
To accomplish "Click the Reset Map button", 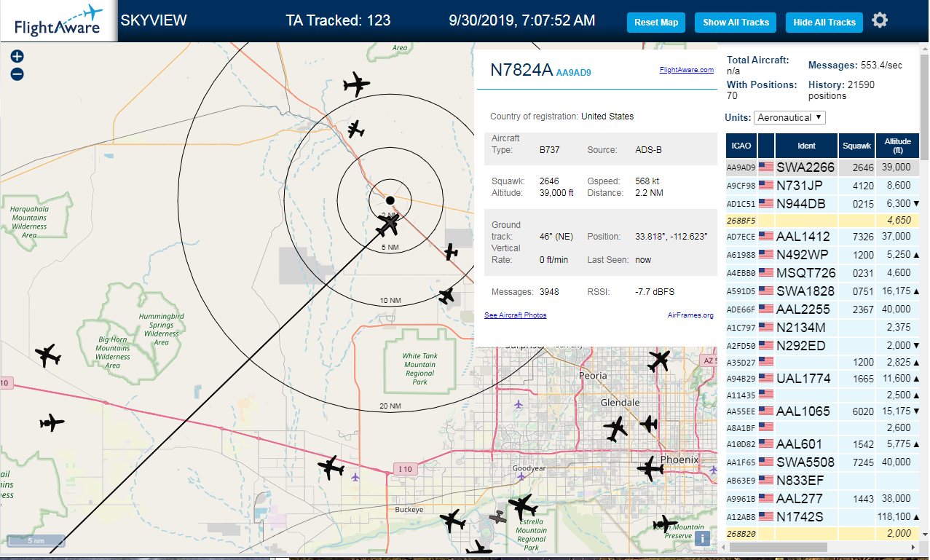I will tap(656, 23).
